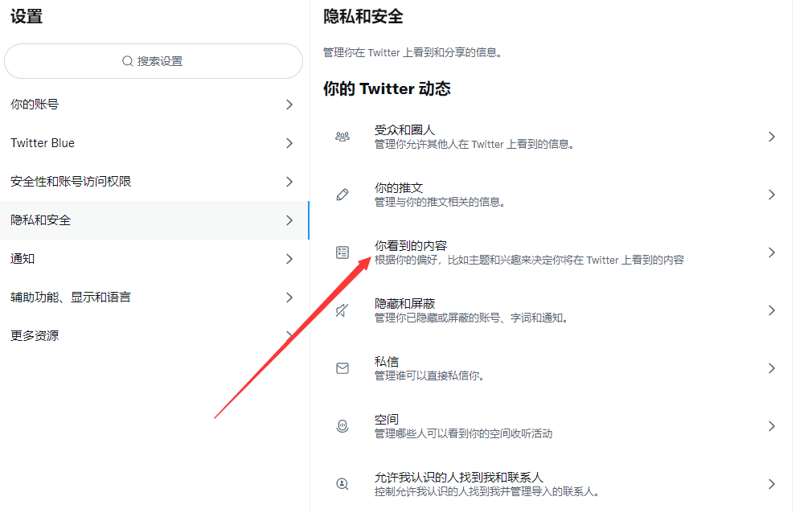Open 你的推文 settings
The height and width of the screenshot is (513, 812).
click(551, 195)
